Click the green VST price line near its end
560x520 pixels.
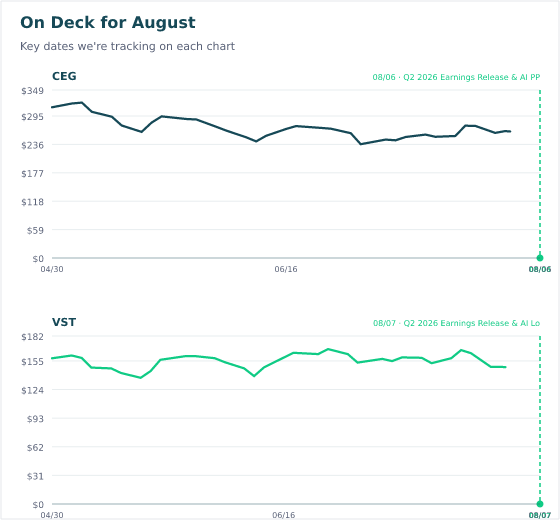[x=498, y=367]
